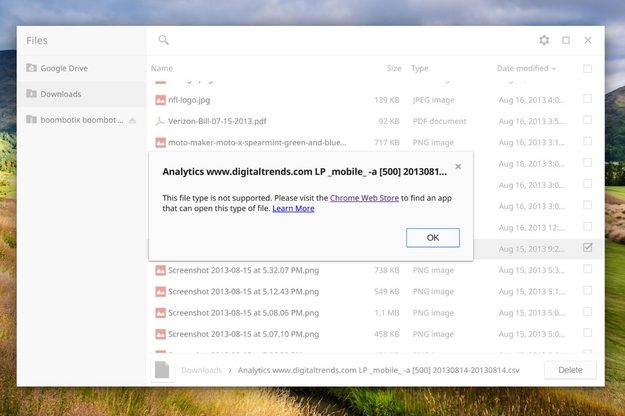This screenshot has height=416, width=625.
Task: Check the box for nfl-logo.jpg
Action: [587, 98]
